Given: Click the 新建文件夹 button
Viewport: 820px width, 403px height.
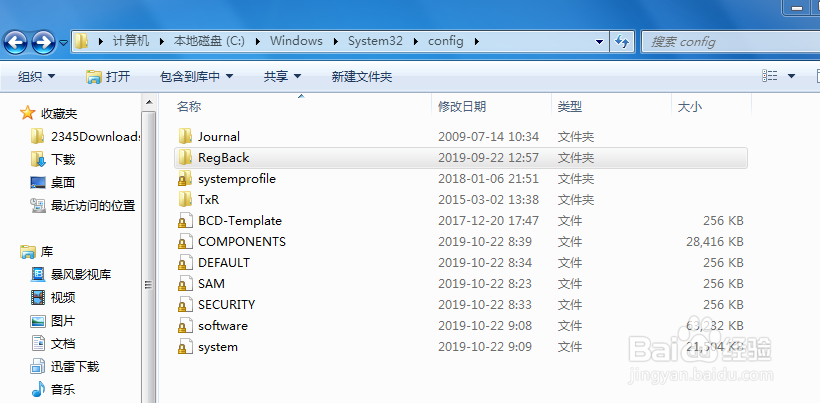Looking at the screenshot, I should pyautogui.click(x=362, y=77).
